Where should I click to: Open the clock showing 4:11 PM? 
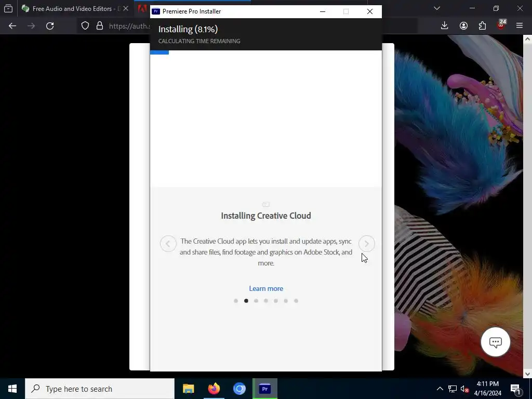[x=487, y=389]
